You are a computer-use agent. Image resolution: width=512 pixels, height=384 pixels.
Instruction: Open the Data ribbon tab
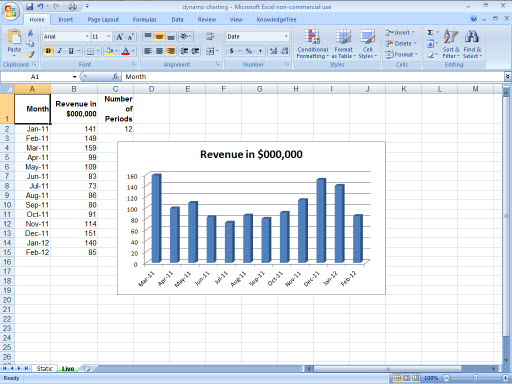(x=177, y=20)
